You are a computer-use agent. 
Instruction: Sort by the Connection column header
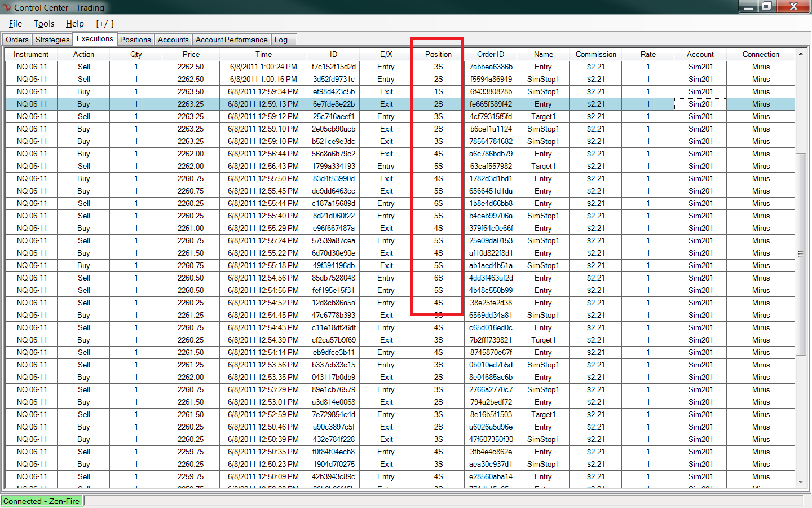(x=761, y=54)
